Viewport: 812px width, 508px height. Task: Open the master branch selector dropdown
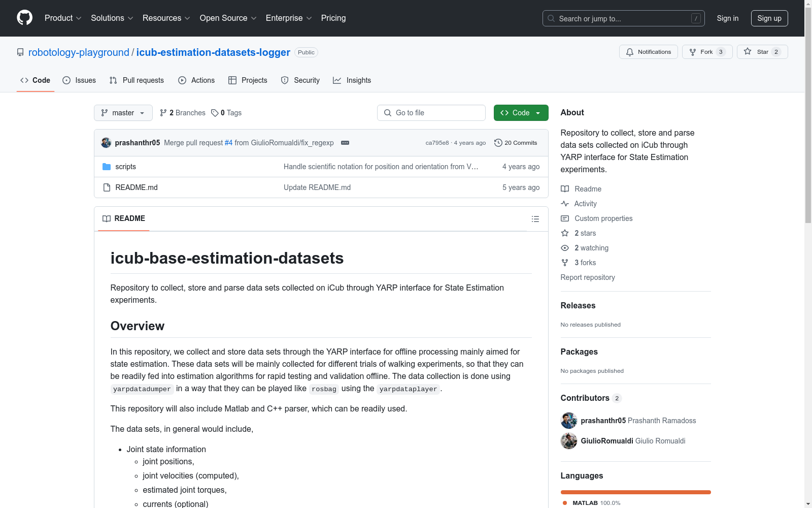[123, 113]
